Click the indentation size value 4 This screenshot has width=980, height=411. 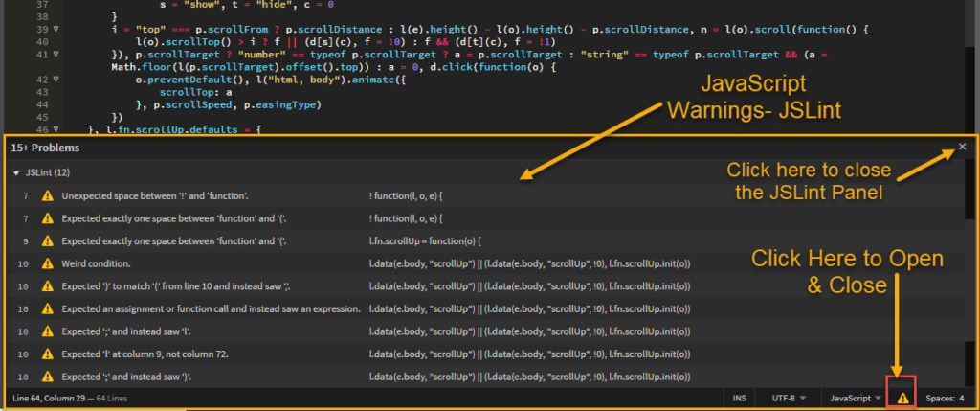[961, 397]
